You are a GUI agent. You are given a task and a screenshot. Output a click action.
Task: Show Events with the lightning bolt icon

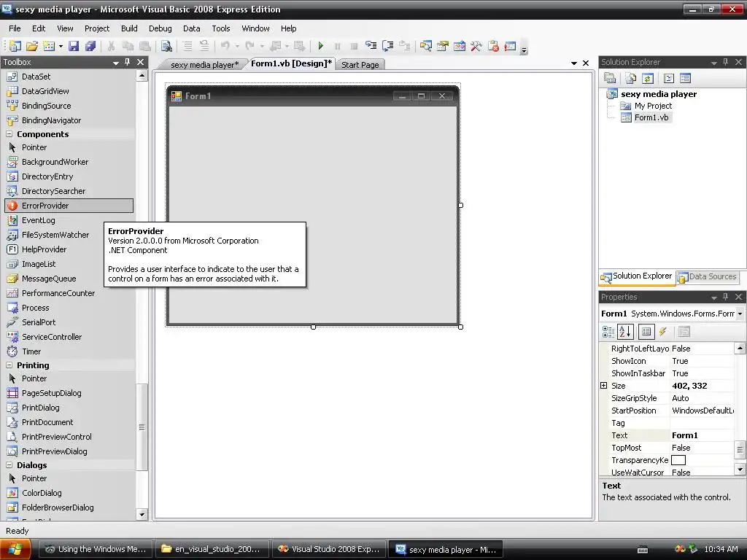pyautogui.click(x=663, y=332)
